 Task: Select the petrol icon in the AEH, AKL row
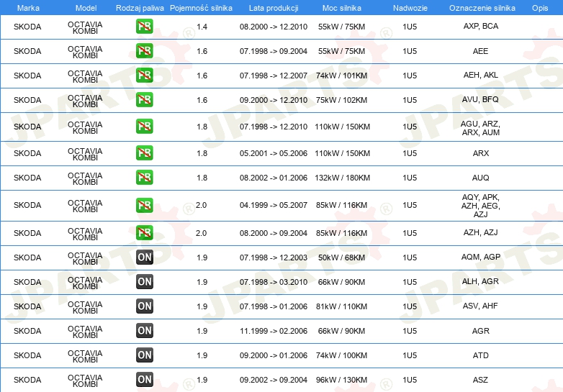144,76
